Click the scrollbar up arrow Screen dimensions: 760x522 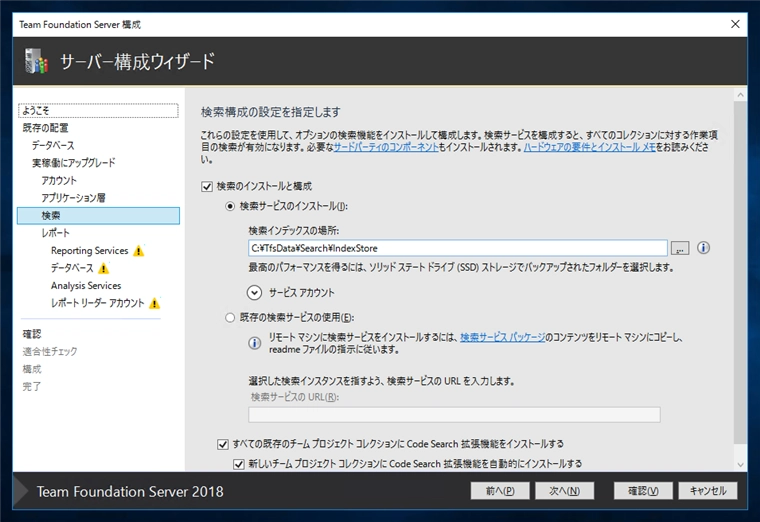click(x=740, y=95)
